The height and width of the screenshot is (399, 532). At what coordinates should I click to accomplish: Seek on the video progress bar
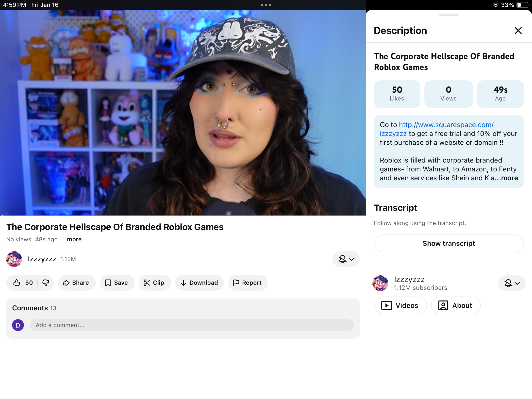click(x=183, y=215)
